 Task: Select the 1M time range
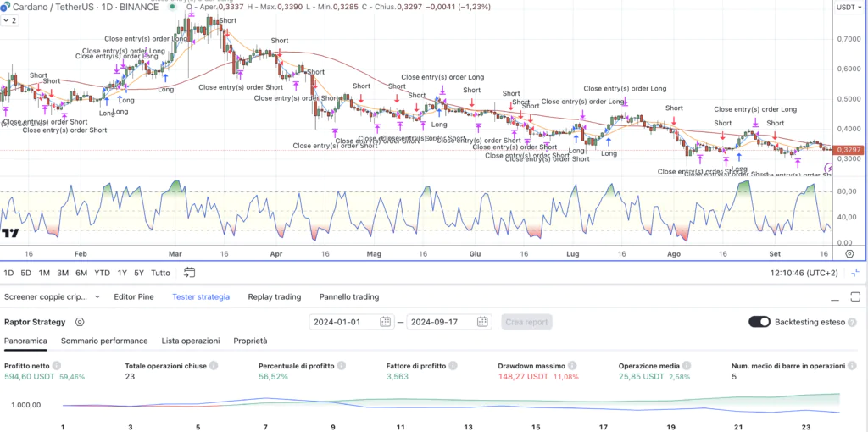[x=44, y=273]
